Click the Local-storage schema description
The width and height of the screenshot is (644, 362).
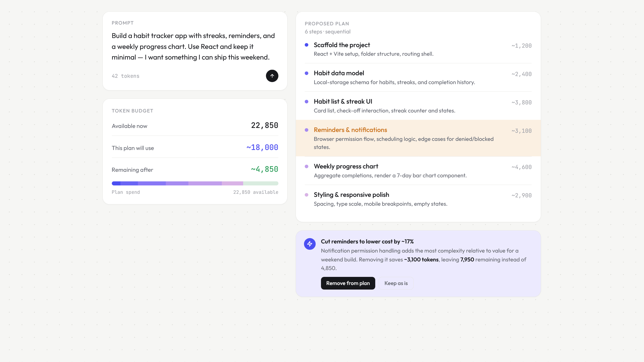pos(394,82)
